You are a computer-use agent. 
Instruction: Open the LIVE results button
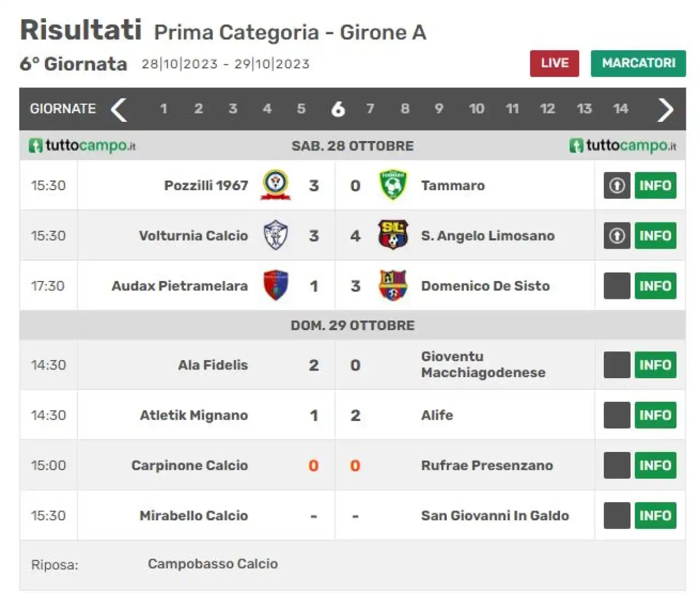coord(555,63)
